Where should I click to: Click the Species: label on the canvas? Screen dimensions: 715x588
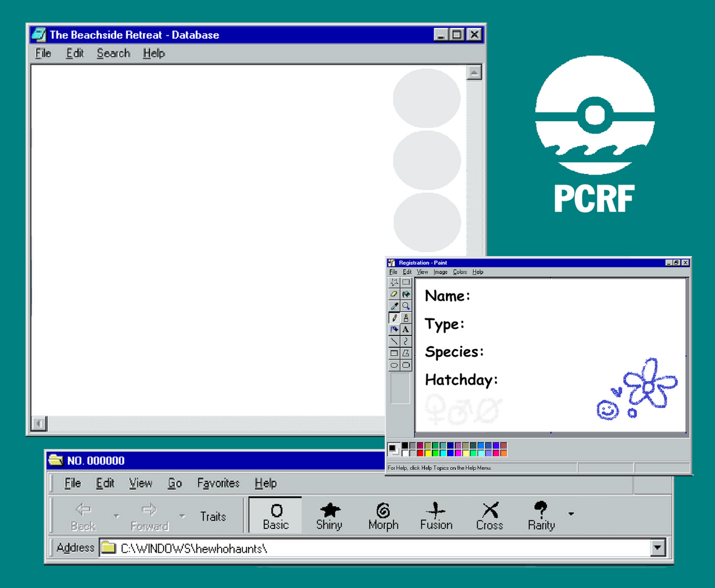[454, 352]
